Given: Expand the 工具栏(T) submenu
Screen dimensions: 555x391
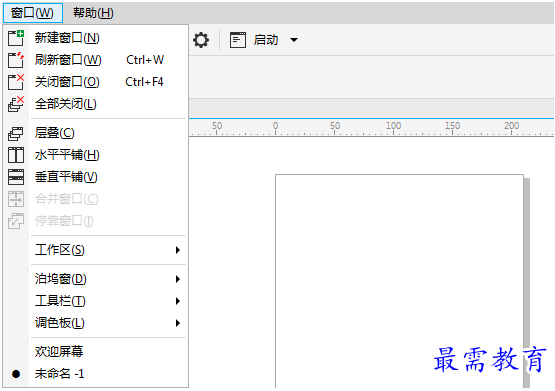Looking at the screenshot, I should tap(96, 301).
